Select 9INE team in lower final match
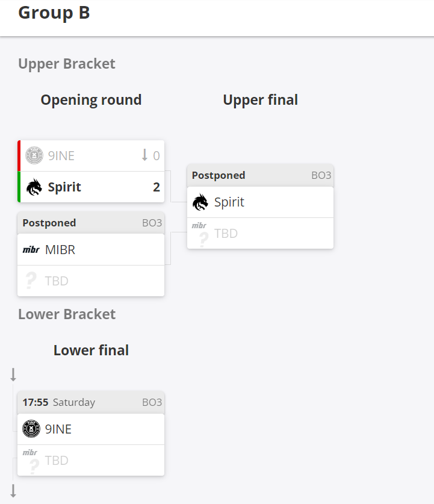 [58, 429]
